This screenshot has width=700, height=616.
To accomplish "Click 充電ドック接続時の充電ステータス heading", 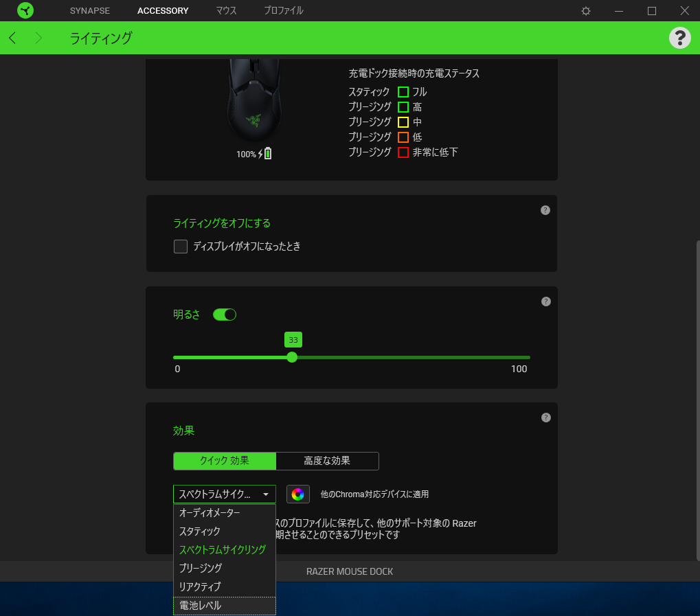I will pos(414,73).
